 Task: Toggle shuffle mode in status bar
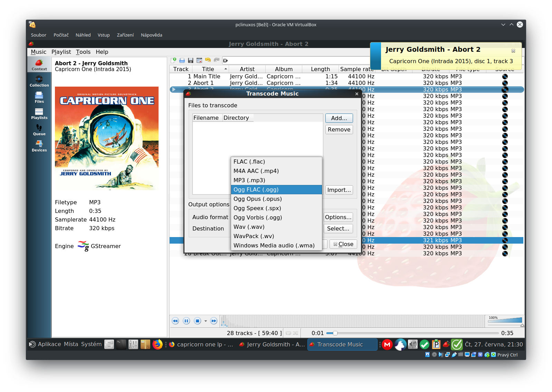(296, 333)
